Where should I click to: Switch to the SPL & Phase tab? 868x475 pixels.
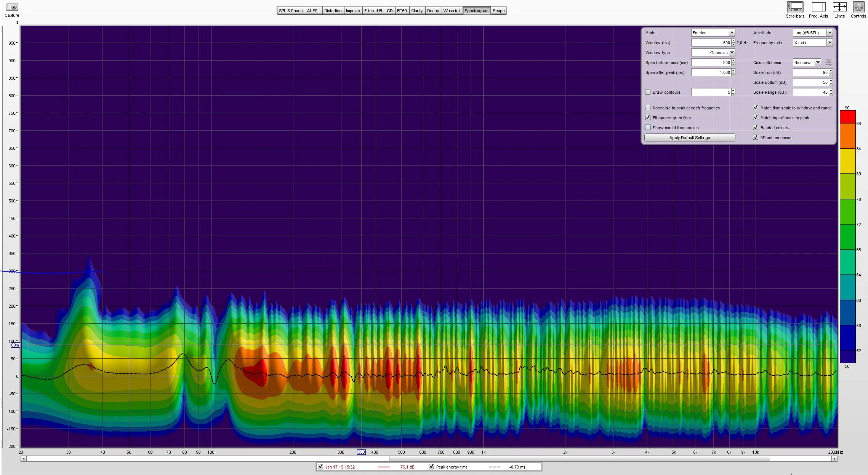pos(291,11)
